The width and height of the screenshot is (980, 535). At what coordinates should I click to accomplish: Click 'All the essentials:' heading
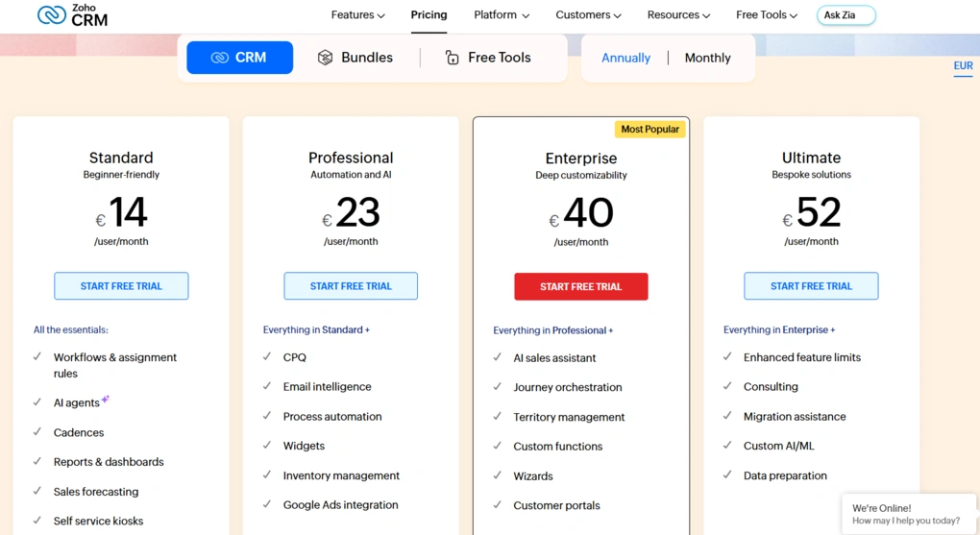click(x=71, y=330)
